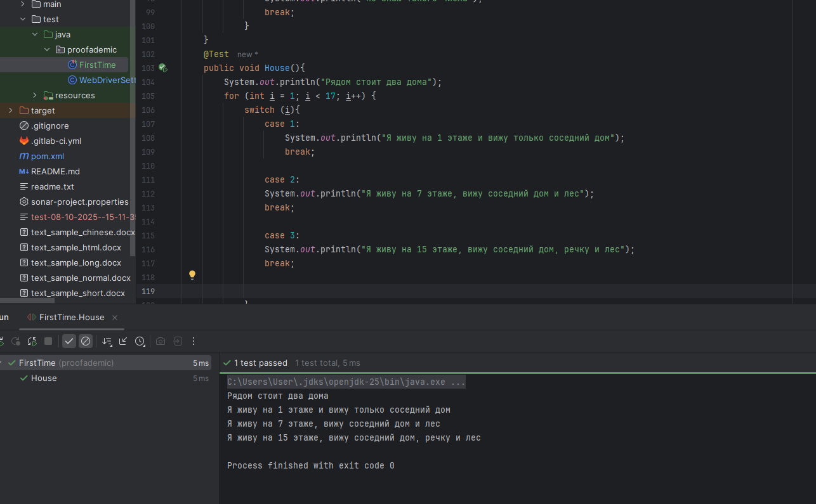This screenshot has width=816, height=504.
Task: Click the House method name on line 103
Action: tap(277, 68)
